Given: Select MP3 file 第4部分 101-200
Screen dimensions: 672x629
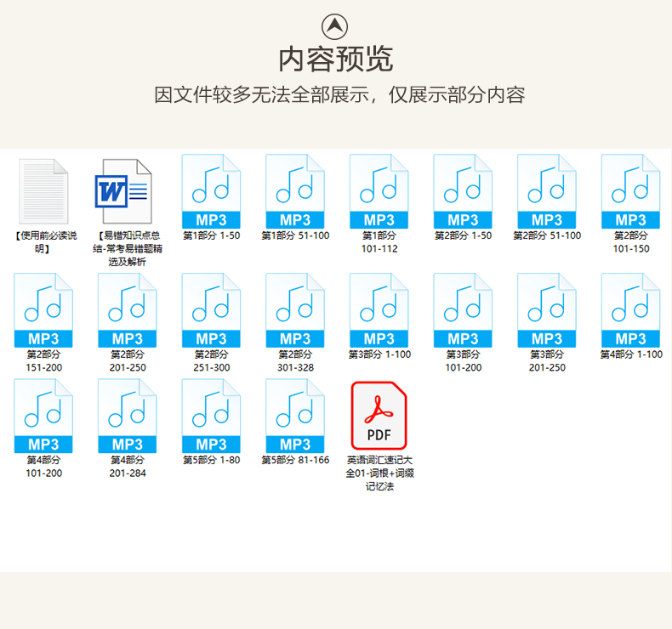Looking at the screenshot, I should pyautogui.click(x=43, y=416).
